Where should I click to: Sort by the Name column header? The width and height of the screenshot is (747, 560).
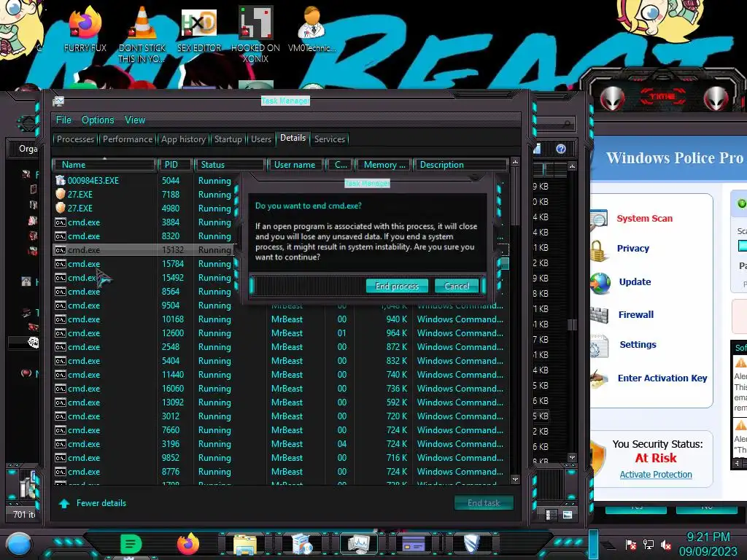104,165
